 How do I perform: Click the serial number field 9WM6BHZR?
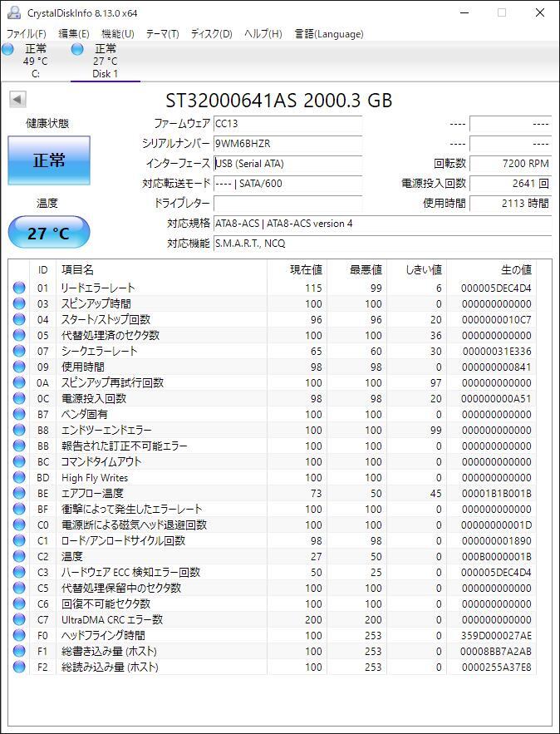point(287,144)
